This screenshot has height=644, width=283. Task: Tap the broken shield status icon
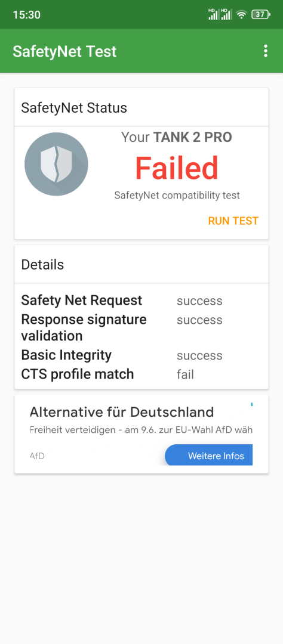pyautogui.click(x=56, y=164)
